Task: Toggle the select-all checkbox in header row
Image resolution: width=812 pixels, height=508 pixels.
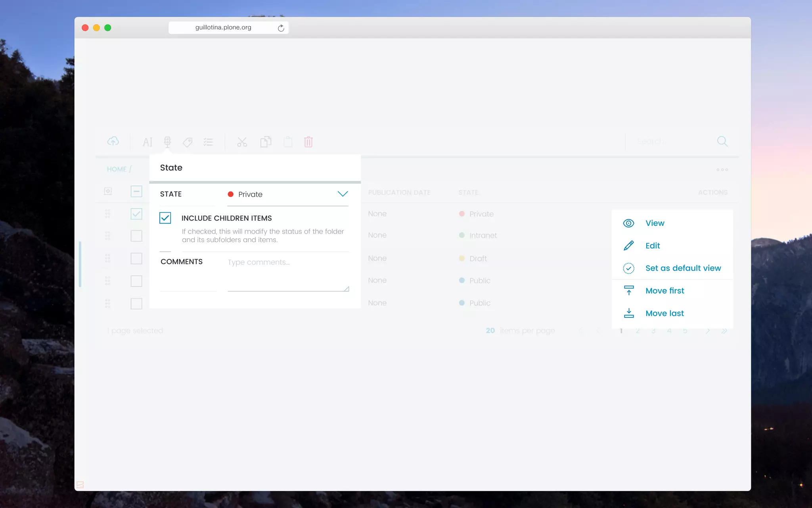Action: (136, 192)
